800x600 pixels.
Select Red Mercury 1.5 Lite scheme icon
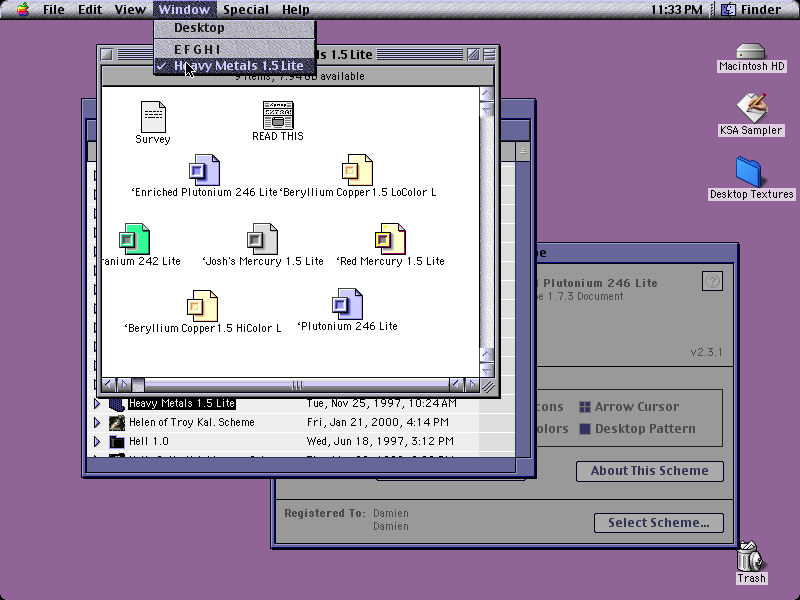tap(390, 239)
